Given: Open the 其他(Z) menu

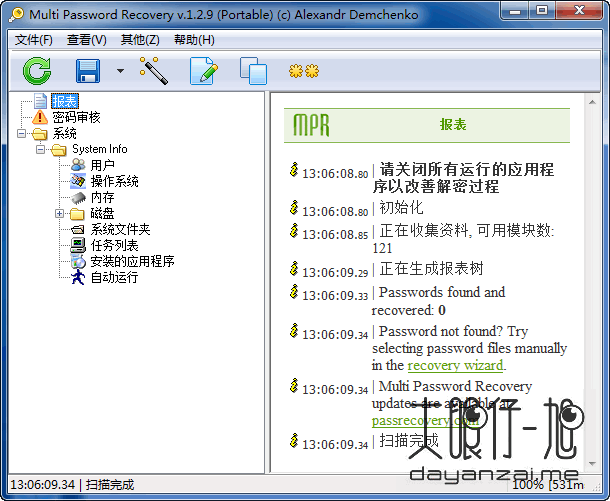Looking at the screenshot, I should point(140,40).
